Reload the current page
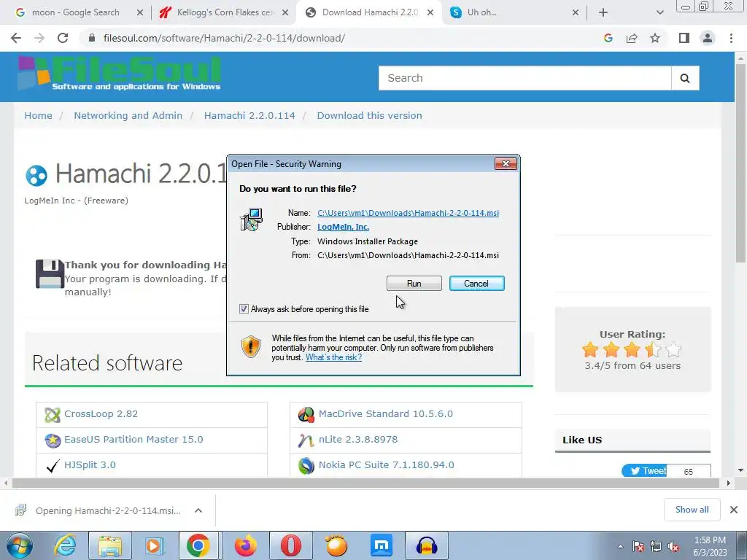 pos(63,38)
